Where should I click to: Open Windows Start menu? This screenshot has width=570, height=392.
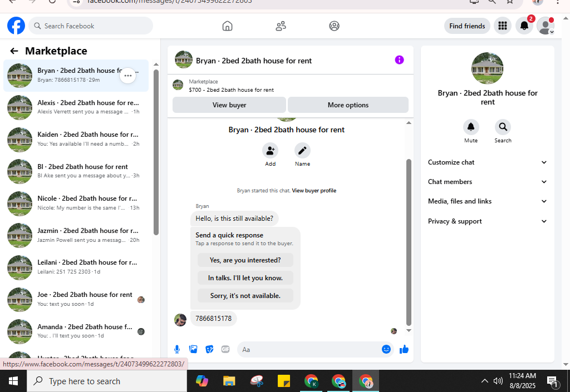[x=13, y=381]
